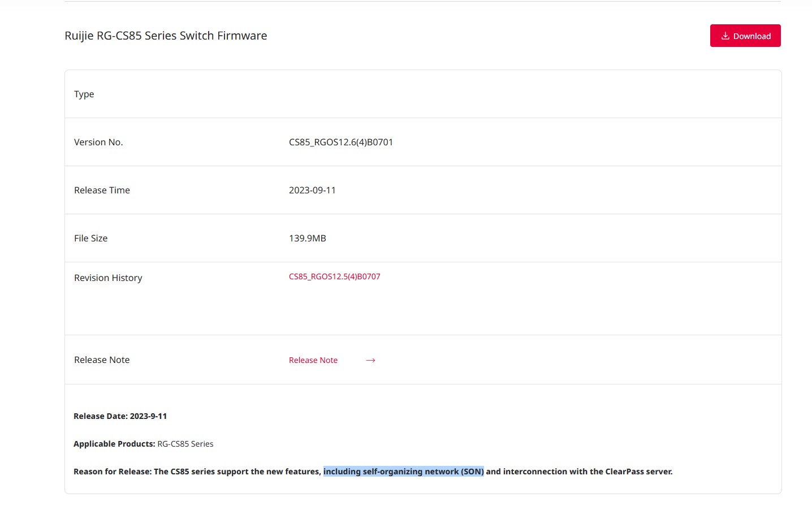Click the Ruijie RG-CS85 Series Switch Firmware heading
The width and height of the screenshot is (812, 506).
pos(166,36)
